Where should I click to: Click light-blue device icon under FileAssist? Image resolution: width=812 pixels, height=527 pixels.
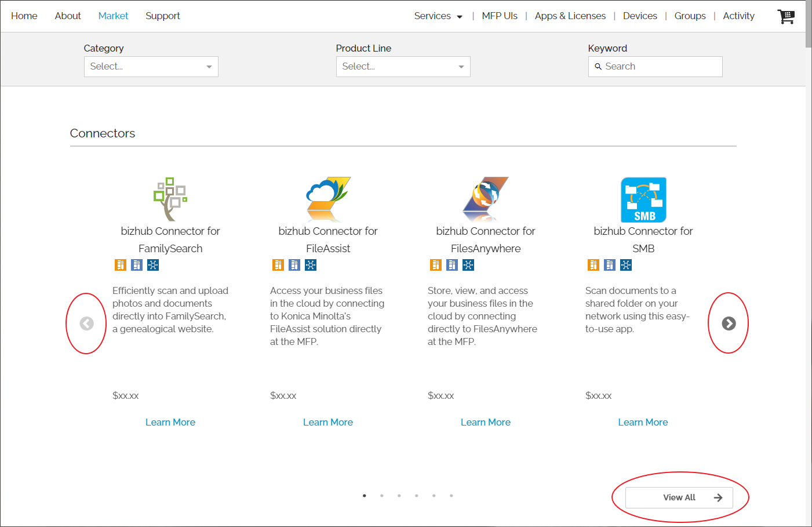(294, 265)
